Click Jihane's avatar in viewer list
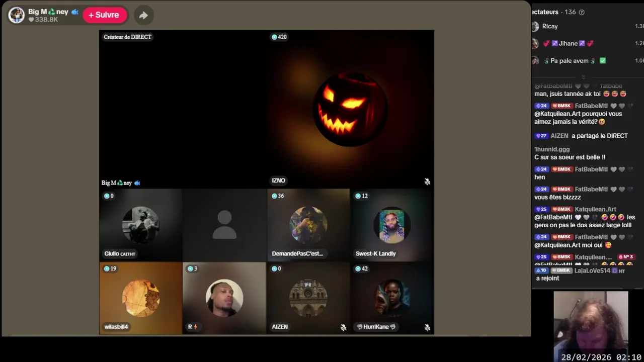 click(535, 44)
